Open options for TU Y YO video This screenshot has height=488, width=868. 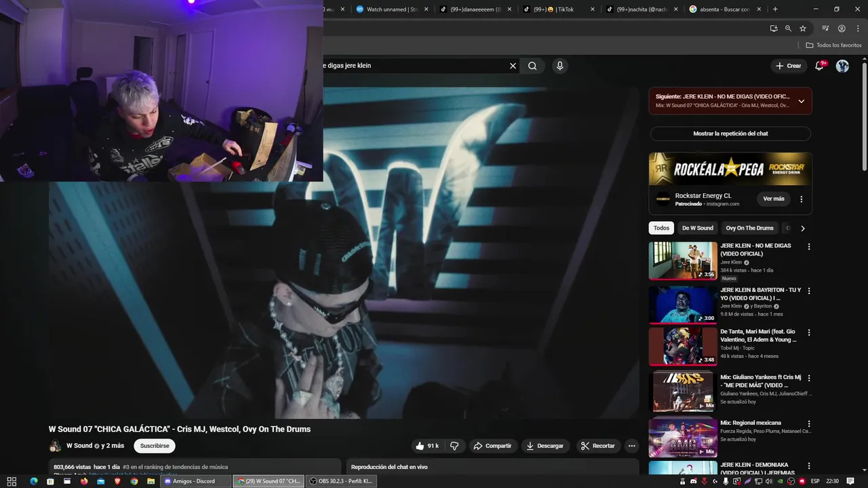(x=808, y=291)
